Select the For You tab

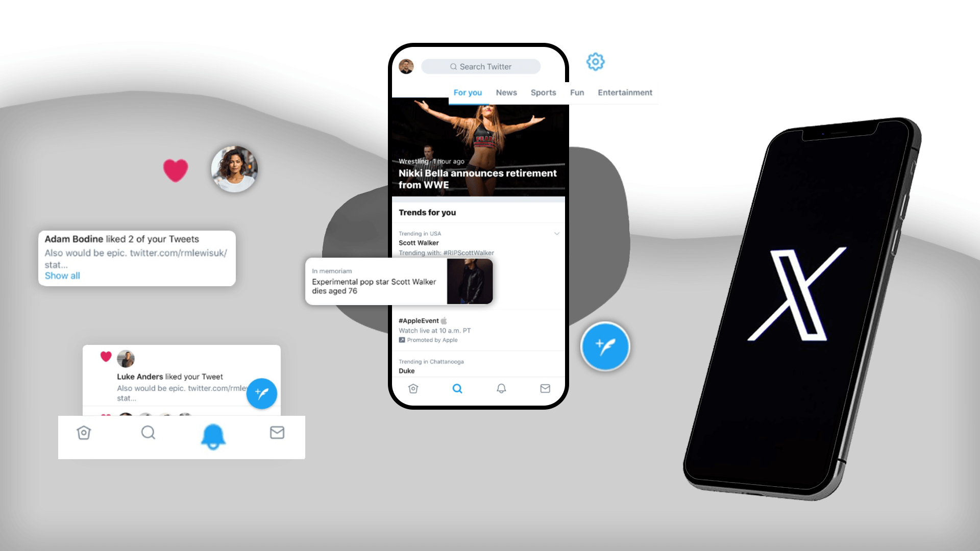[467, 92]
